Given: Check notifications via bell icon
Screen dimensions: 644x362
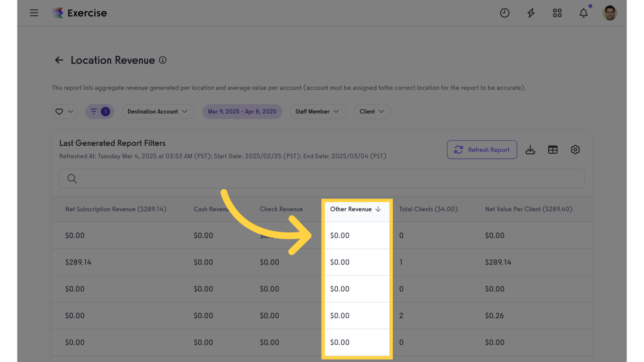Looking at the screenshot, I should 584,13.
